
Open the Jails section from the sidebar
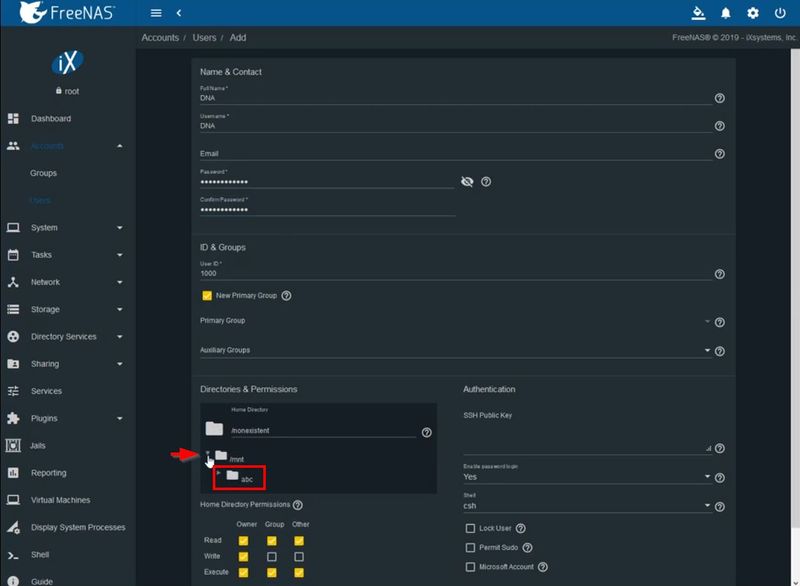pos(36,445)
